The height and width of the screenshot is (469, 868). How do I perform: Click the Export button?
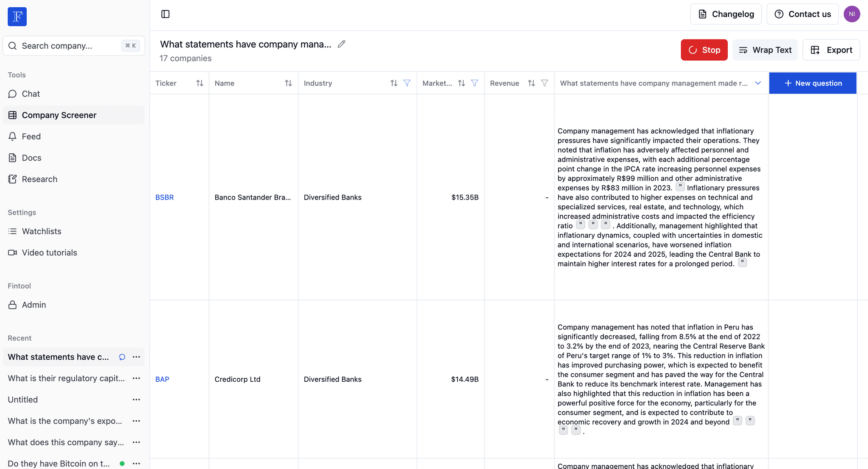pyautogui.click(x=831, y=50)
